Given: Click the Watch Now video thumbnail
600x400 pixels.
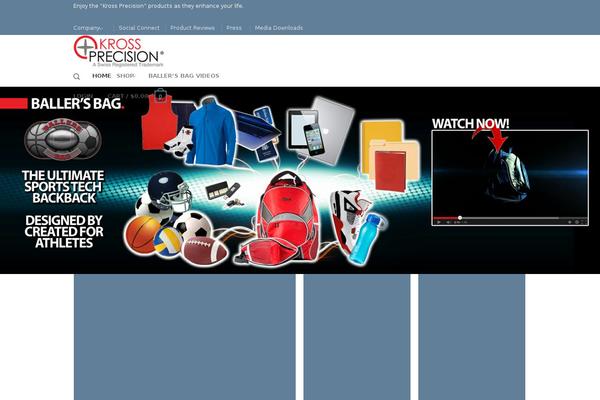Looking at the screenshot, I should 510,178.
